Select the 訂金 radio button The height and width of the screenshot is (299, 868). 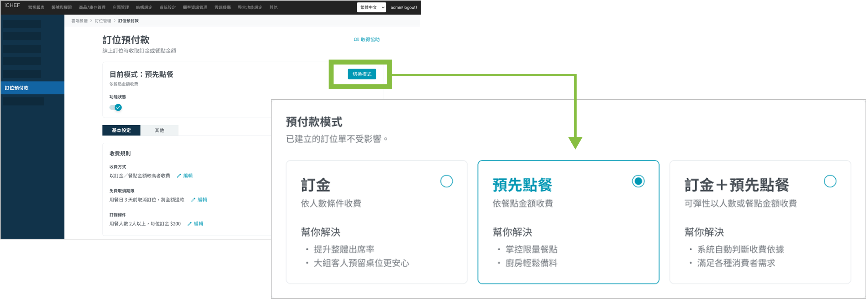point(446,181)
